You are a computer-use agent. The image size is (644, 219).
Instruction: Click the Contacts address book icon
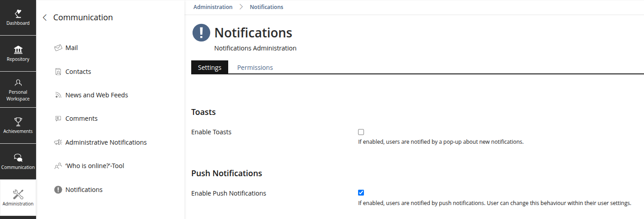click(58, 72)
